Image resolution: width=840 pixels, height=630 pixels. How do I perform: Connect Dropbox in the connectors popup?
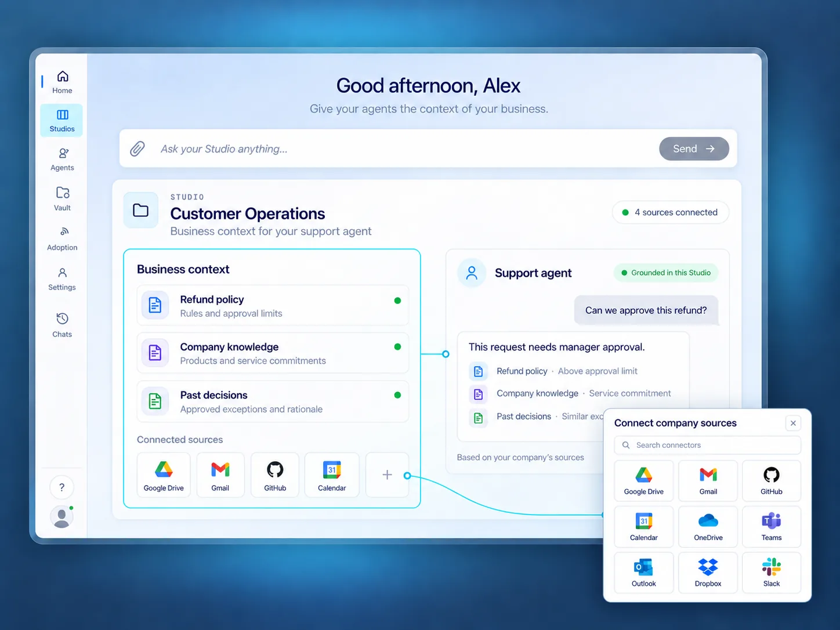click(x=708, y=573)
